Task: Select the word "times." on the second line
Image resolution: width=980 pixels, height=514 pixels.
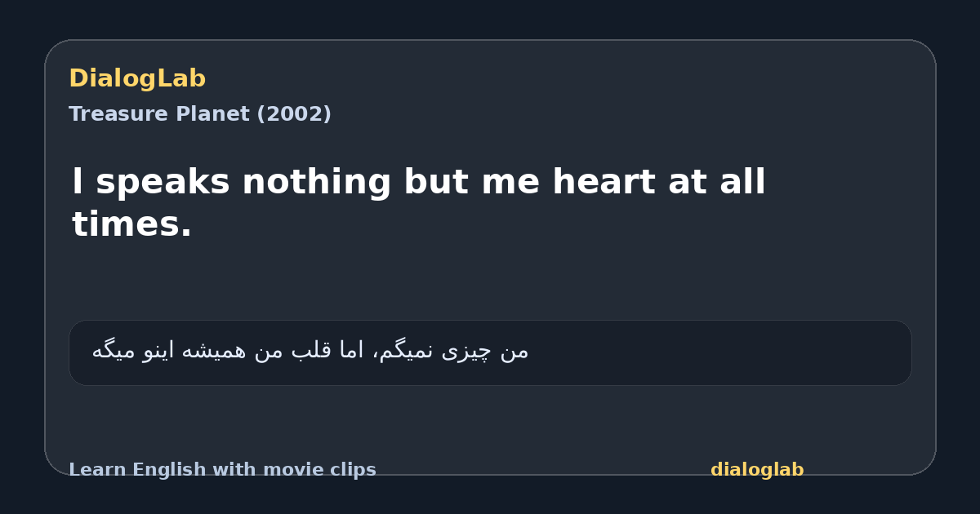Action: (x=131, y=224)
